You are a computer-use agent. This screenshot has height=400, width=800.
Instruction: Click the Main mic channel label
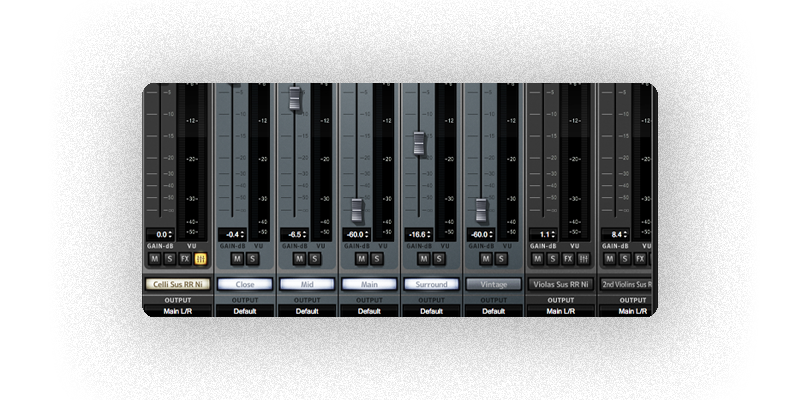coord(369,284)
